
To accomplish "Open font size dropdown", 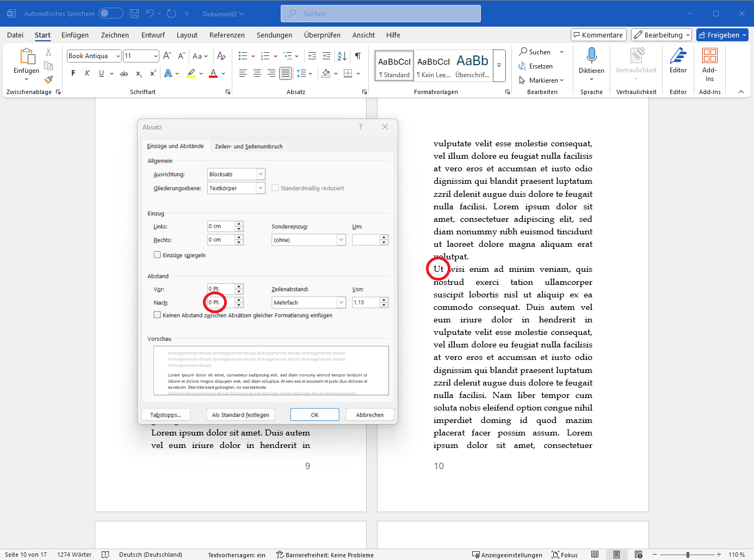I will [x=156, y=56].
